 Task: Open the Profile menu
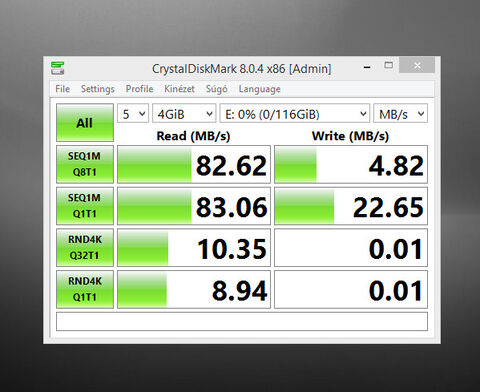pyautogui.click(x=139, y=89)
